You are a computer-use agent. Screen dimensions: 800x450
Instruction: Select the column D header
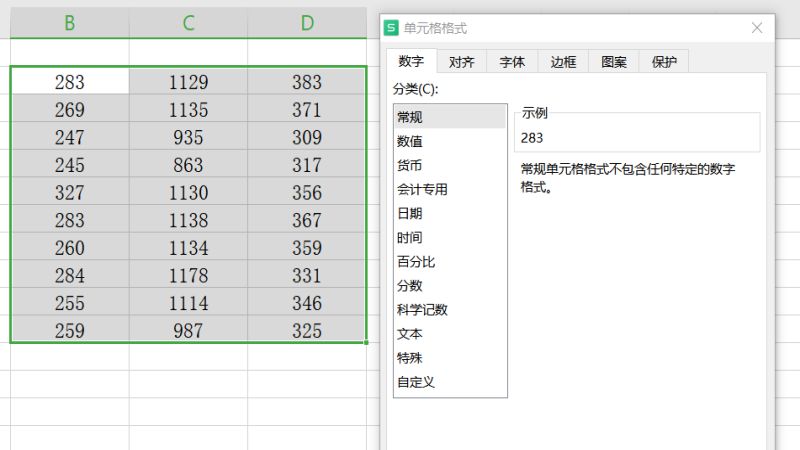coord(307,23)
